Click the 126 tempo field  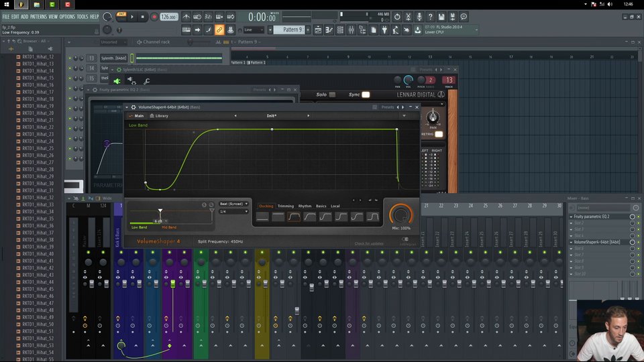[168, 17]
